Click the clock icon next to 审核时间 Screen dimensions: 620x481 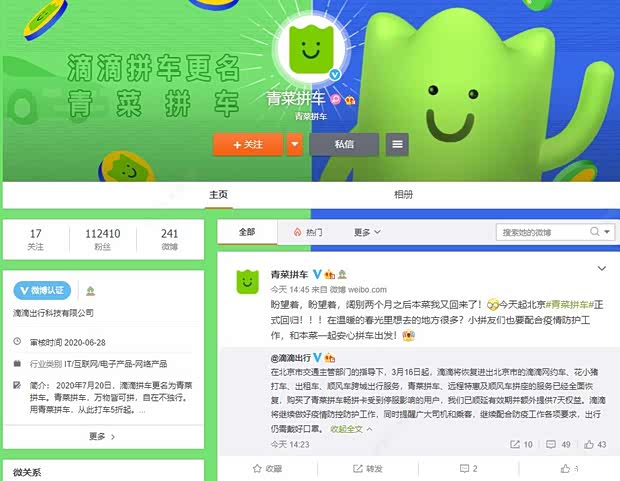tap(17, 341)
